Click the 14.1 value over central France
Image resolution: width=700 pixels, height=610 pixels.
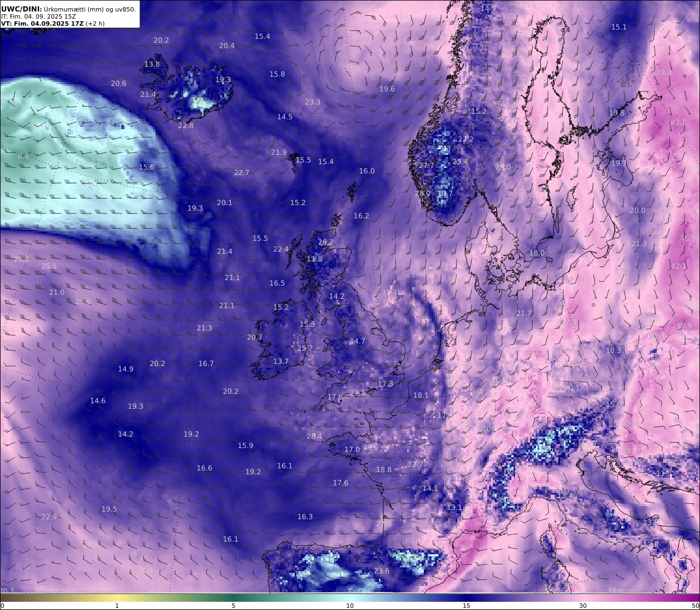[430, 489]
